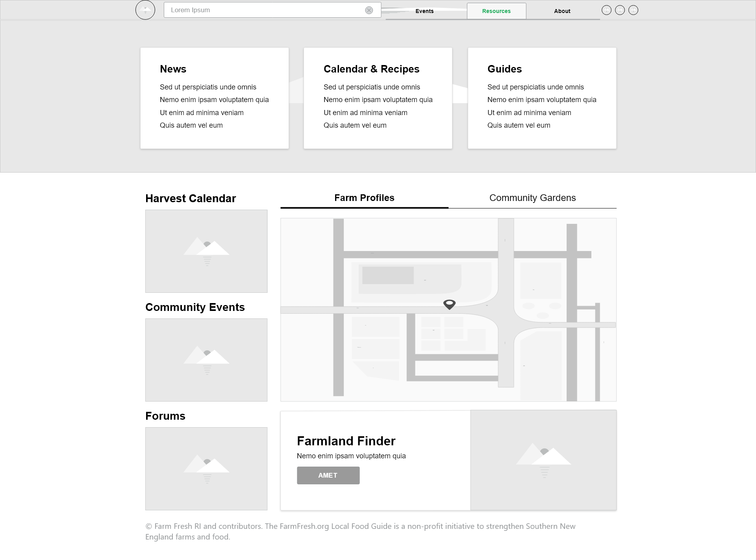Click the first circle icon top-right
The image size is (756, 560).
(607, 10)
